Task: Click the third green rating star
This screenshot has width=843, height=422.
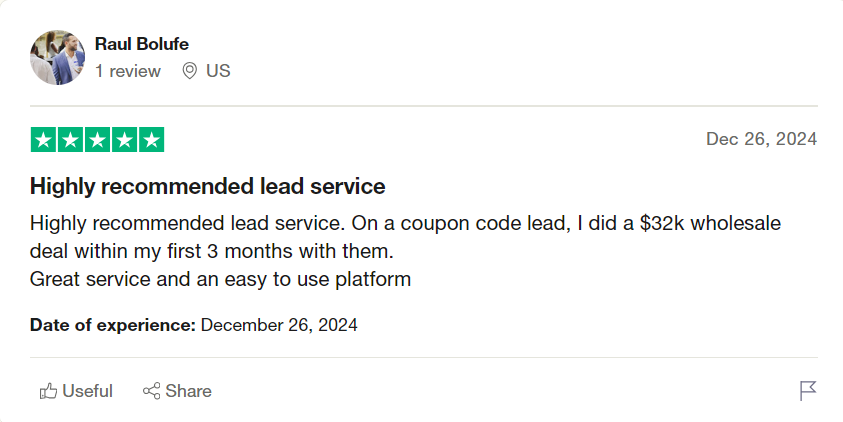Action: tap(98, 140)
